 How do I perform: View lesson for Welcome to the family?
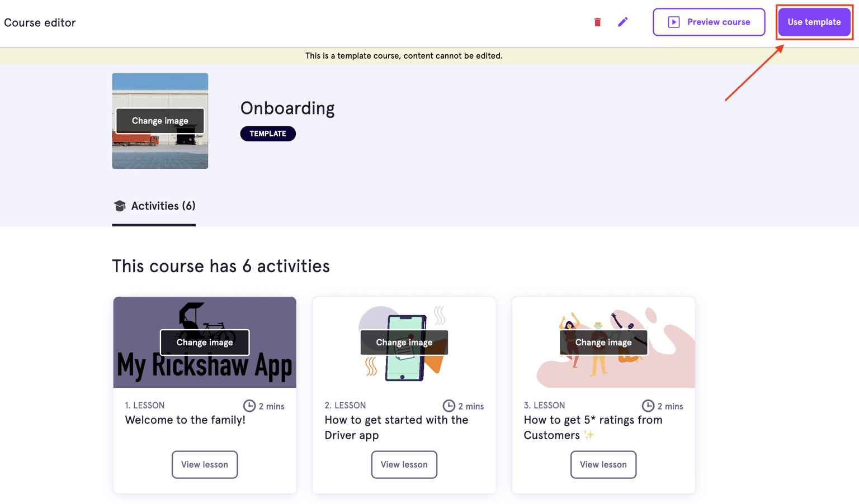[x=205, y=465]
